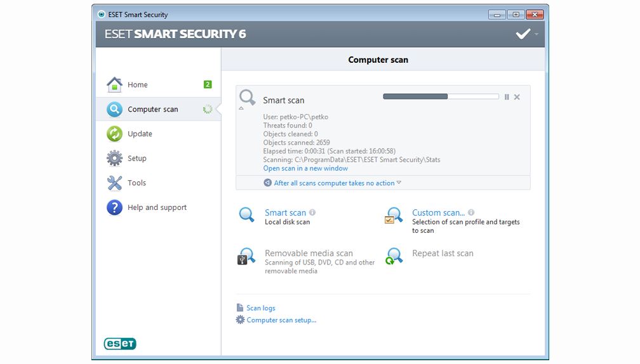Click the USB removable media scan icon
640x364 pixels.
[x=246, y=256]
